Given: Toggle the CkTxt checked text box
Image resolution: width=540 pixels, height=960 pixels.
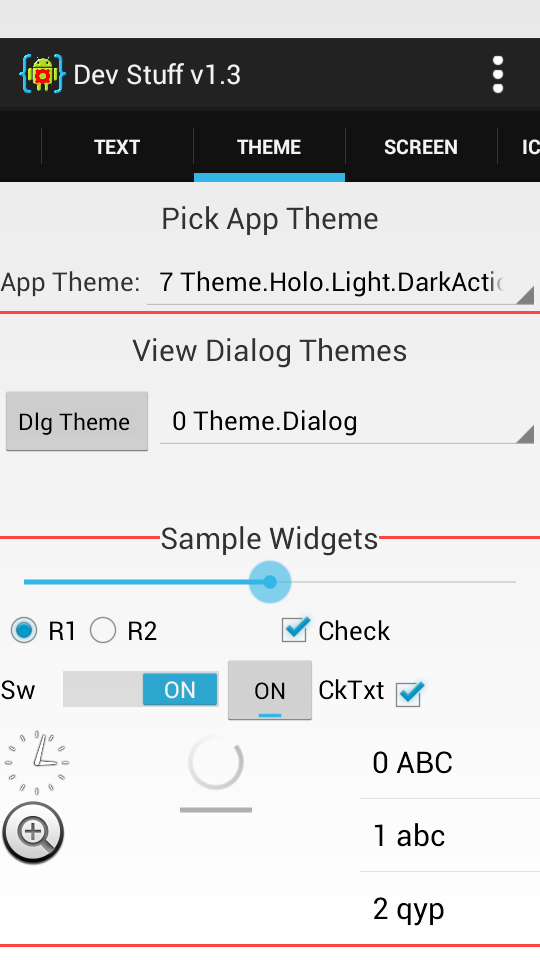Looking at the screenshot, I should pyautogui.click(x=371, y=691).
